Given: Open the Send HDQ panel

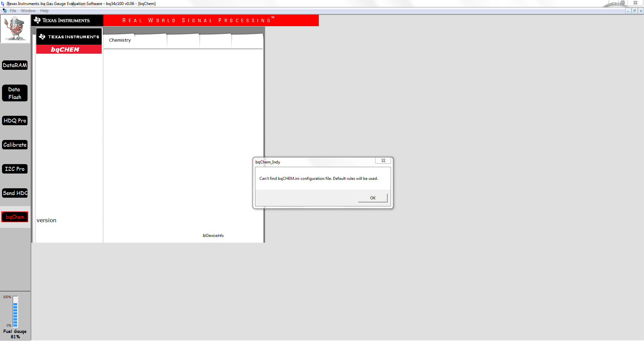Looking at the screenshot, I should [x=15, y=193].
